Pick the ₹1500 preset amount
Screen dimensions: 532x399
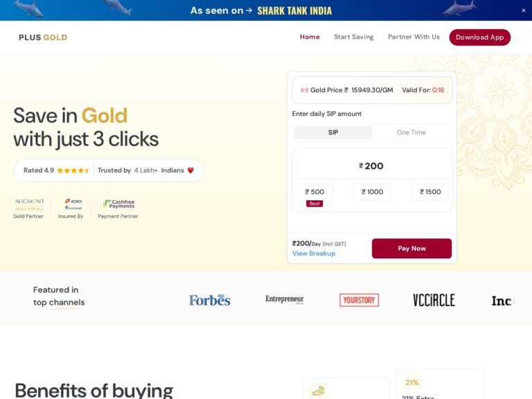tap(429, 192)
